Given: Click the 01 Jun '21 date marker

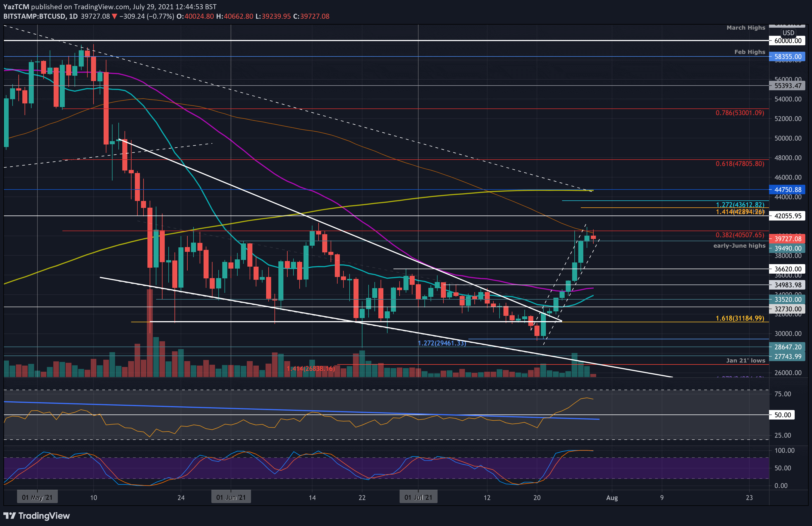Looking at the screenshot, I should point(231,497).
